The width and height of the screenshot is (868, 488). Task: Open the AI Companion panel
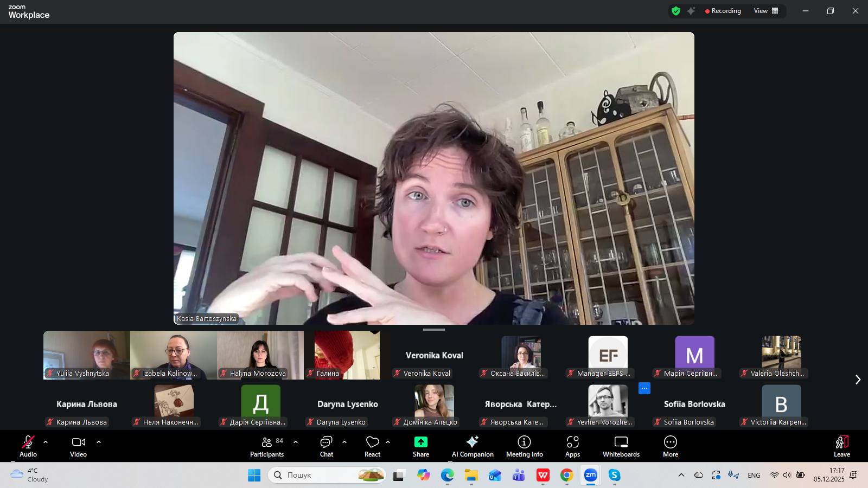point(472,446)
